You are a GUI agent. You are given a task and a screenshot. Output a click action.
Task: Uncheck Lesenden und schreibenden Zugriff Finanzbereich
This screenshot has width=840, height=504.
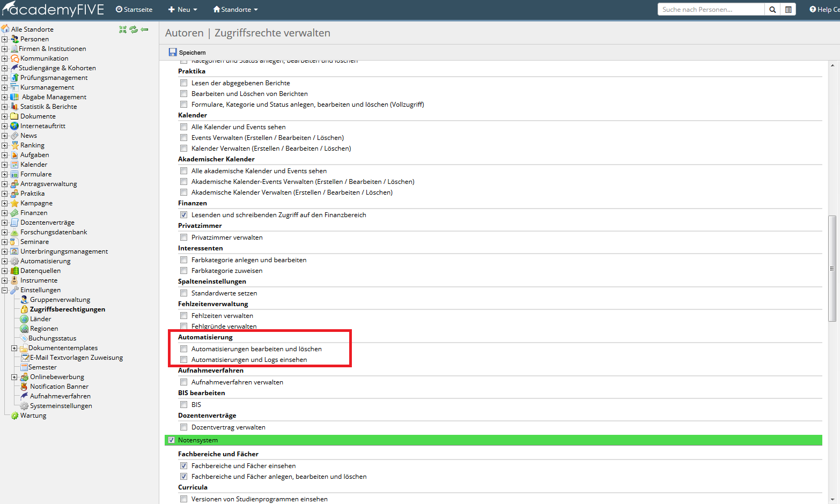184,215
